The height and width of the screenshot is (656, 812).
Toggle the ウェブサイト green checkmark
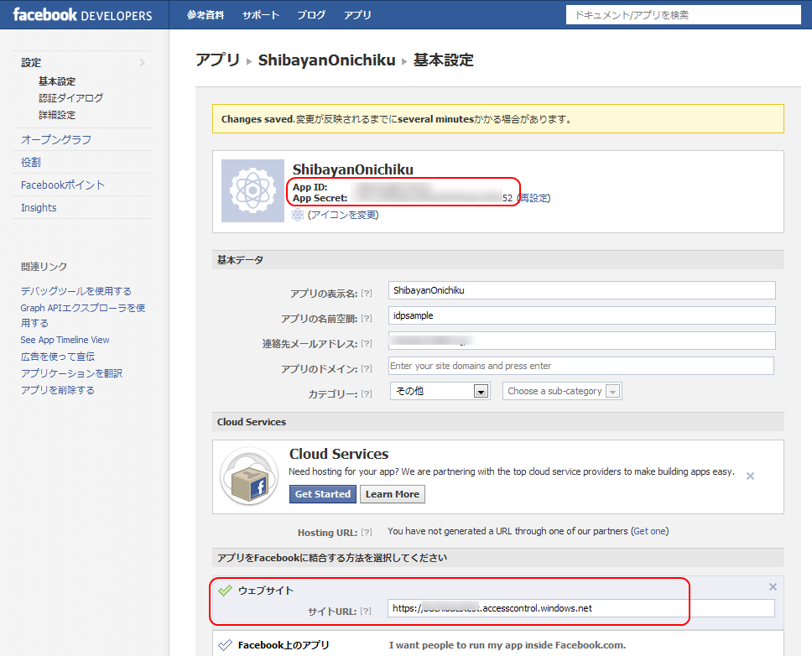[x=225, y=591]
